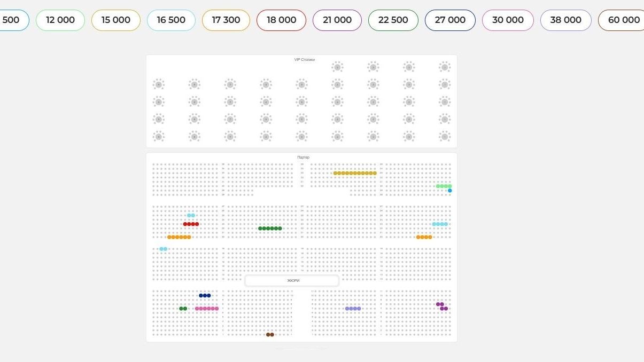Filter seats by the 12 000 price pill
The width and height of the screenshot is (644, 362).
click(x=60, y=20)
